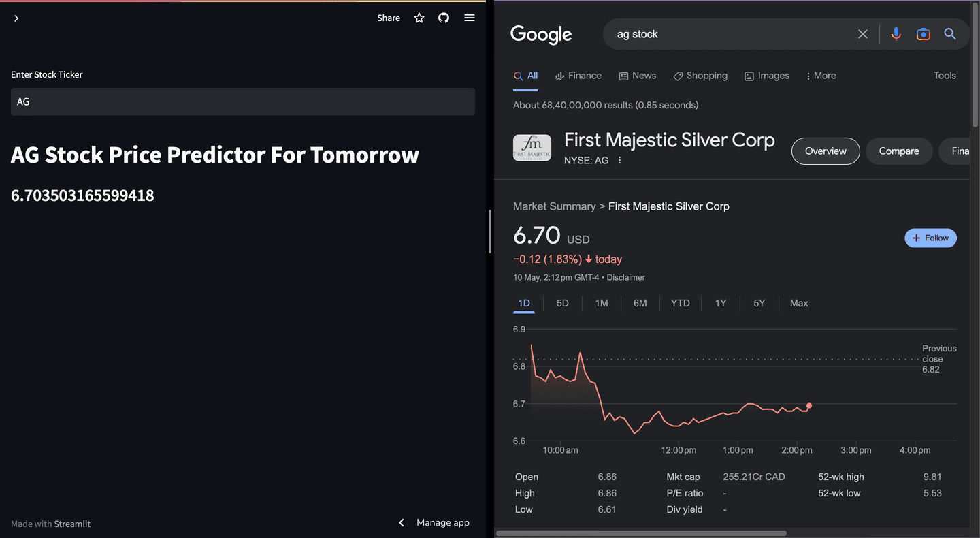Click the chevron beside Manage app
980x538 pixels.
coord(402,522)
